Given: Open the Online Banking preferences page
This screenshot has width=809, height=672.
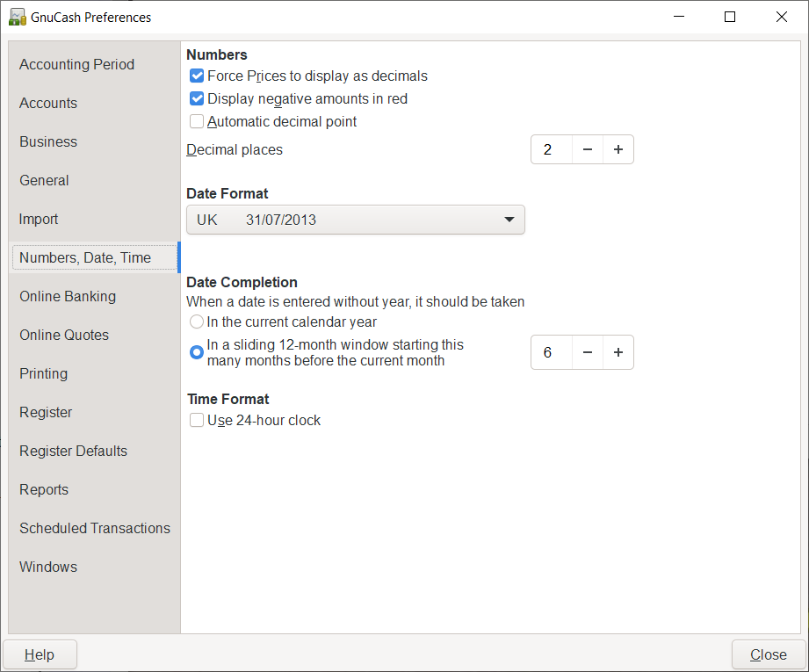Looking at the screenshot, I should tap(68, 296).
